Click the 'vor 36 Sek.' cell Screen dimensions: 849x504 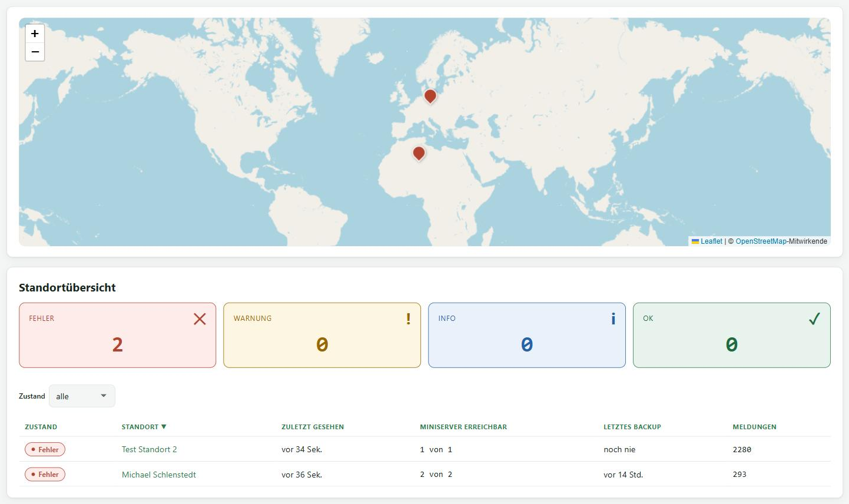coord(301,475)
